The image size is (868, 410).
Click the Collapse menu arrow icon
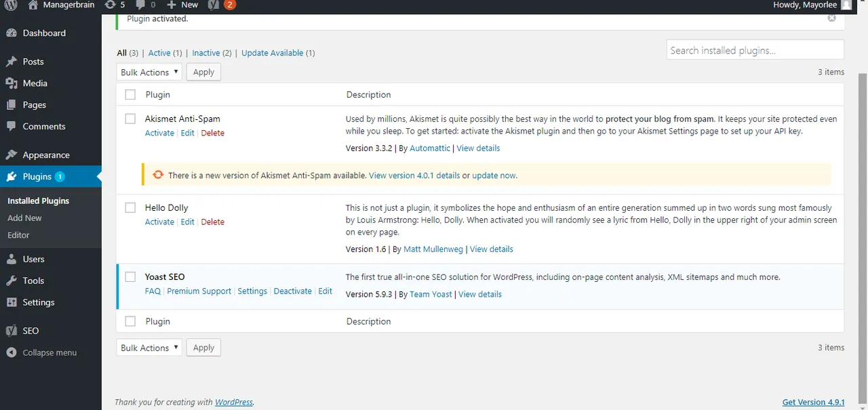[x=12, y=353]
